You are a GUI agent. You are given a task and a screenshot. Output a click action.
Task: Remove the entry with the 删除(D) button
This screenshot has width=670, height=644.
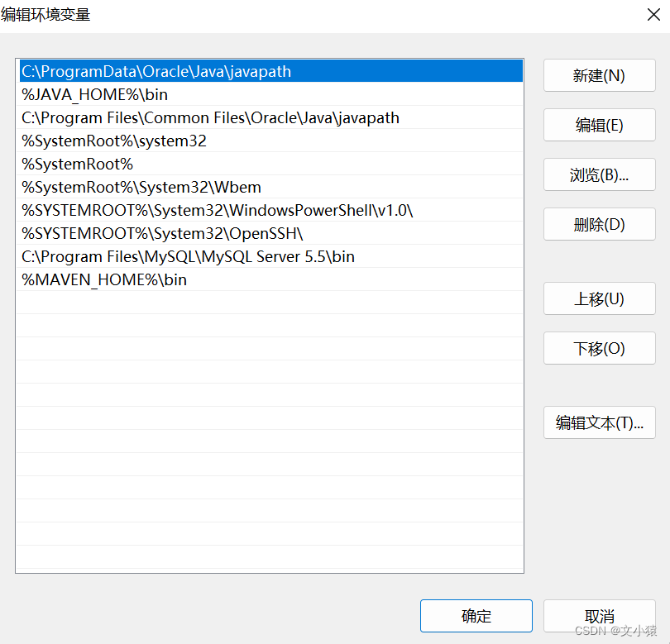599,224
